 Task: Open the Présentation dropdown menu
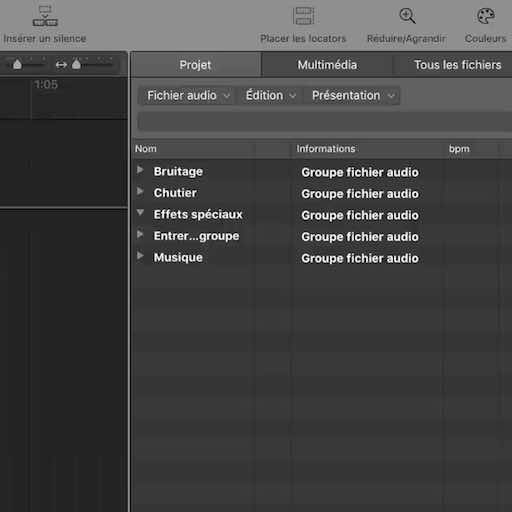(353, 96)
